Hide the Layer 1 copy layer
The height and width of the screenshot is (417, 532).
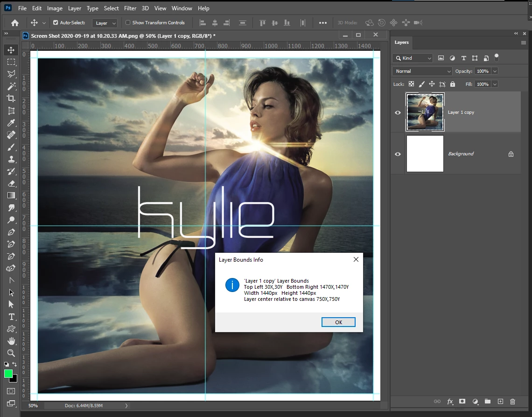point(398,112)
